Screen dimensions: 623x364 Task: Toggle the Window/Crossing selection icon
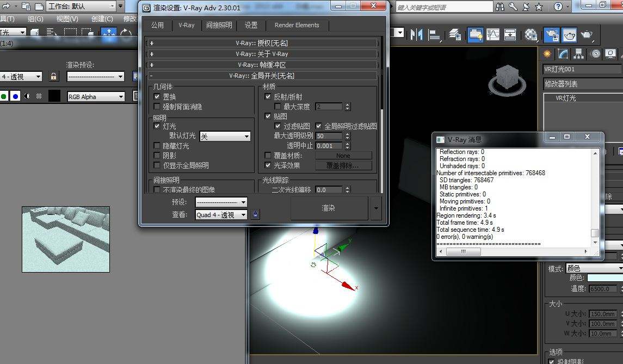point(88,33)
